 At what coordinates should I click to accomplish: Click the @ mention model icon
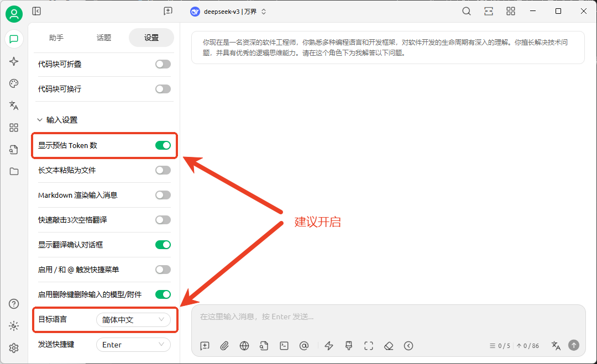[x=303, y=346]
